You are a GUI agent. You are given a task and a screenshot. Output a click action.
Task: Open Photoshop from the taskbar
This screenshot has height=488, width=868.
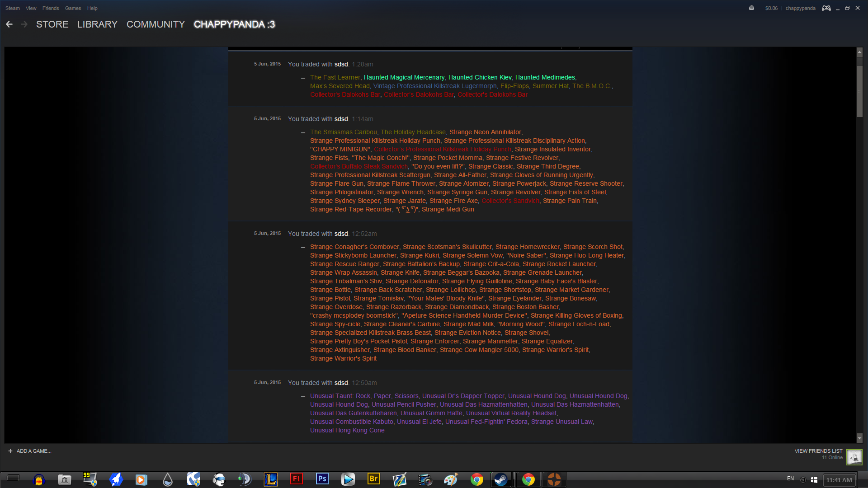click(322, 479)
